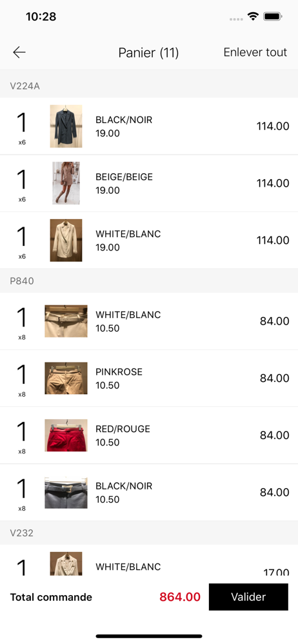
Task: Change quantity of PINKROSE item
Action: pos(22,379)
